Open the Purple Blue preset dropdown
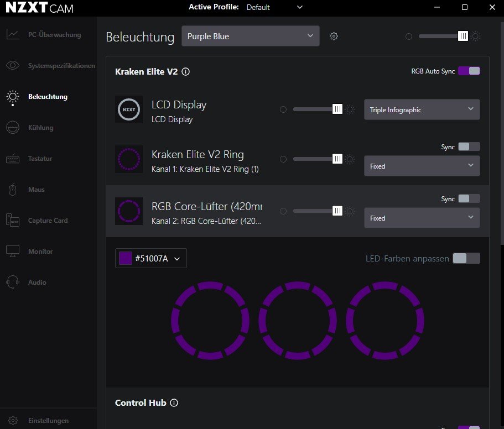504x429 pixels. click(x=251, y=36)
